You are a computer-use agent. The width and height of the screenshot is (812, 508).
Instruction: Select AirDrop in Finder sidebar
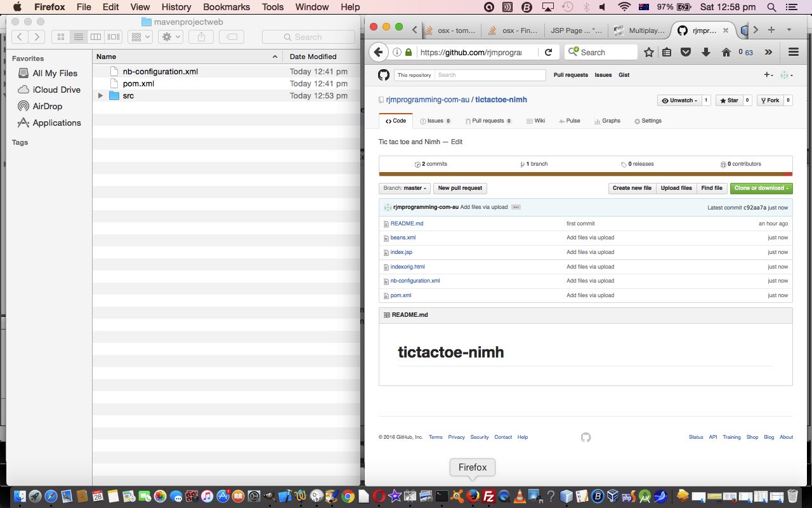click(47, 106)
